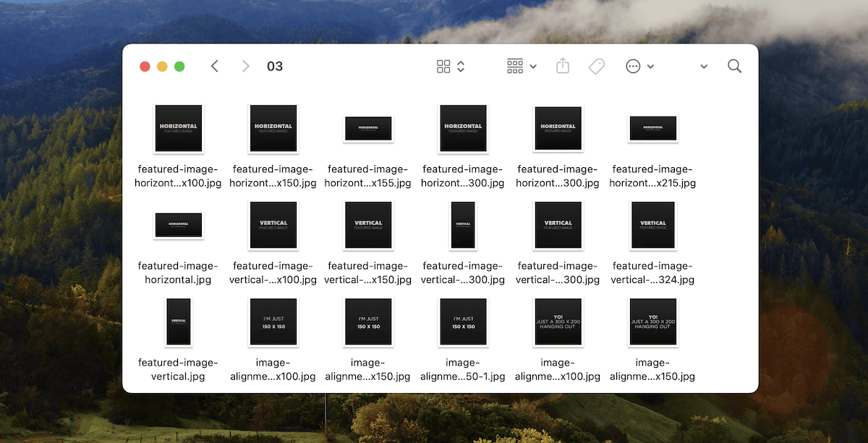Select the 300 x 200 thumbnail labeled alignme...x150.jpg
Image resolution: width=868 pixels, height=443 pixels.
pos(652,321)
